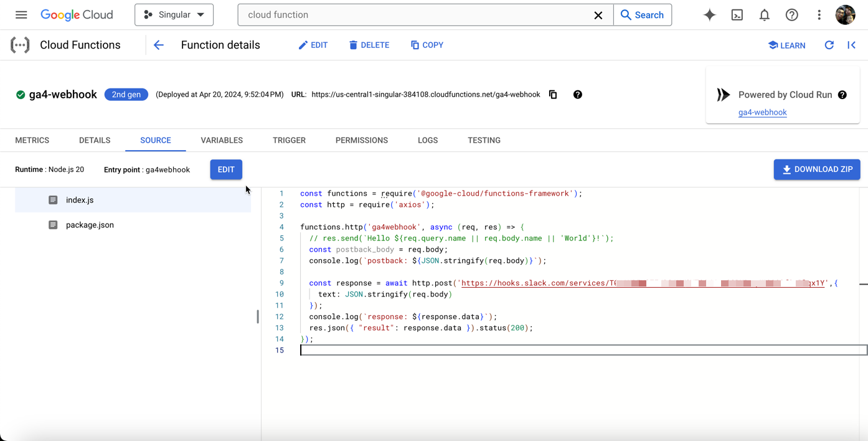
Task: Click the help icon beside the URL
Action: [578, 95]
